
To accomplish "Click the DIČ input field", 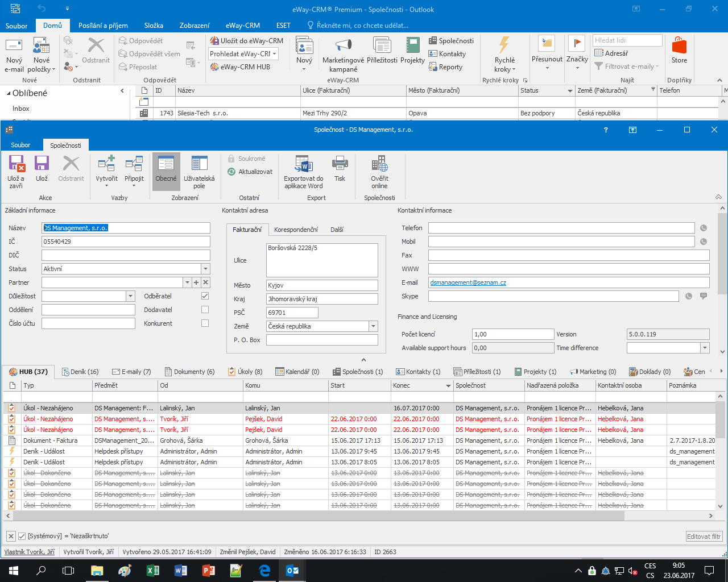I will [126, 255].
